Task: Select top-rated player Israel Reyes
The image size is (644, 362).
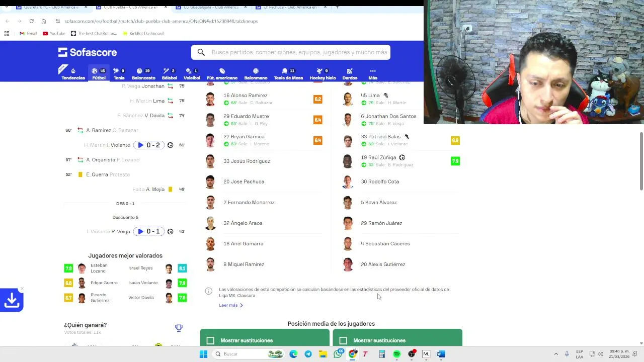Action: (140, 268)
